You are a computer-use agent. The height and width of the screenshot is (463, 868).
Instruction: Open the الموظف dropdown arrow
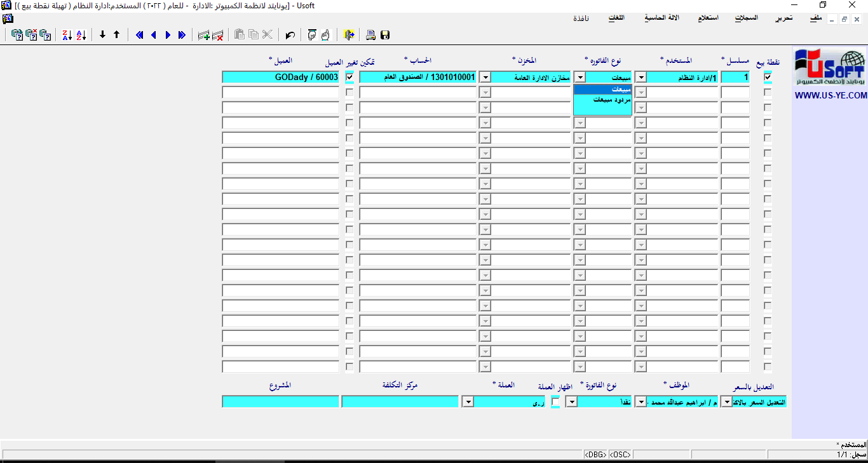coord(641,401)
